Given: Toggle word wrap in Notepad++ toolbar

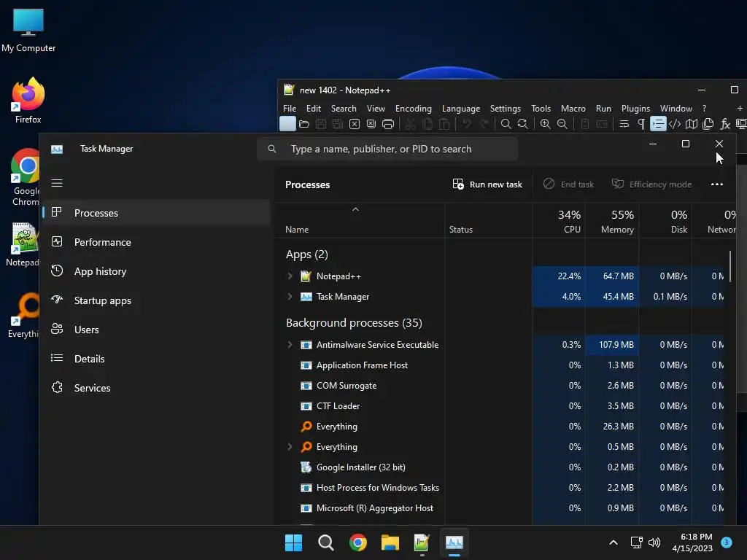Looking at the screenshot, I should coord(624,124).
